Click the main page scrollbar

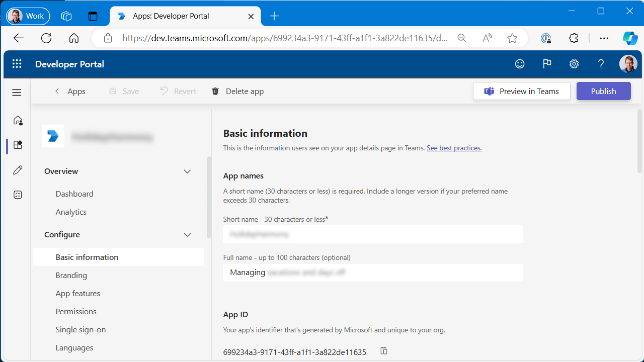[x=640, y=141]
